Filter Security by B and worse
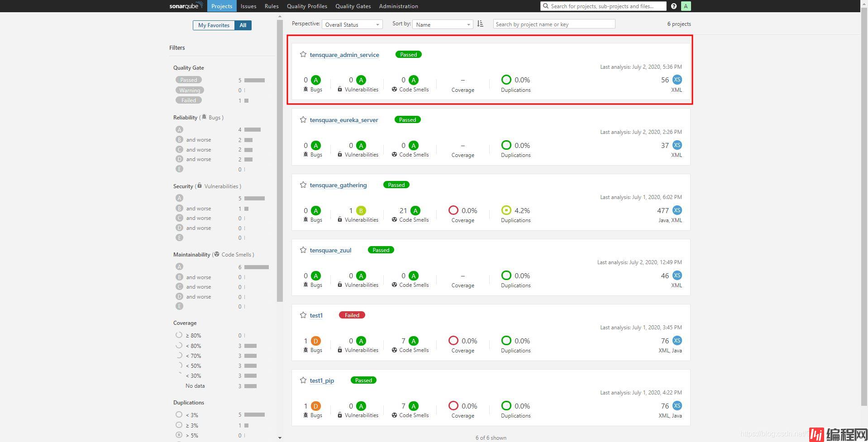The width and height of the screenshot is (868, 442). coord(194,208)
